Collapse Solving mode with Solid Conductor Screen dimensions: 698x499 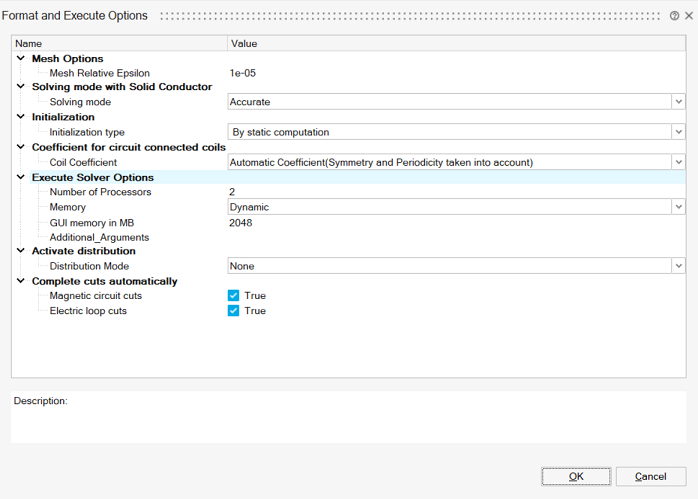point(20,87)
